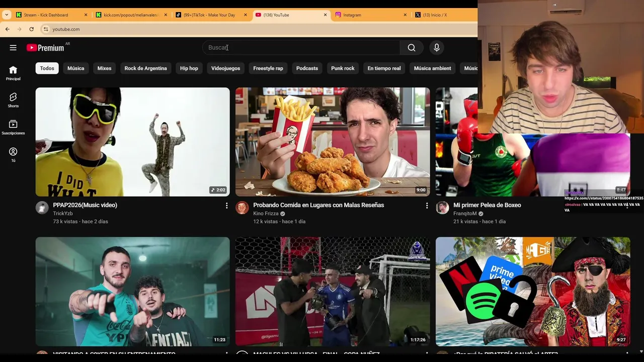Image resolution: width=644 pixels, height=362 pixels.
Task: Close the YouTube tab
Action: (x=325, y=15)
